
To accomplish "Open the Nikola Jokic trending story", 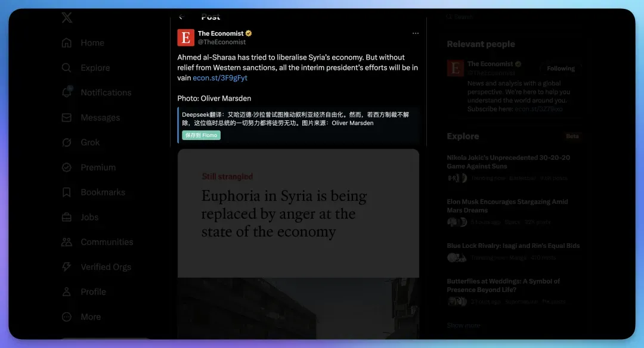I will pos(508,162).
